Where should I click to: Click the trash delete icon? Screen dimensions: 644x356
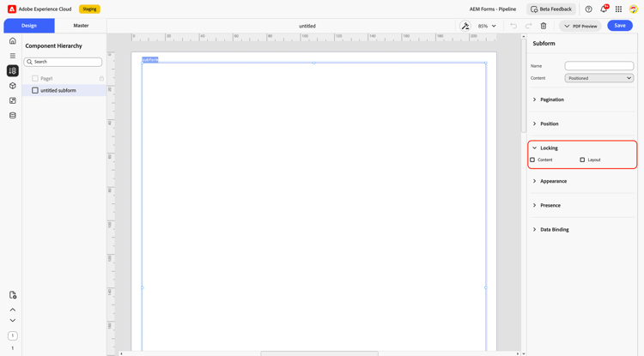[544, 26]
